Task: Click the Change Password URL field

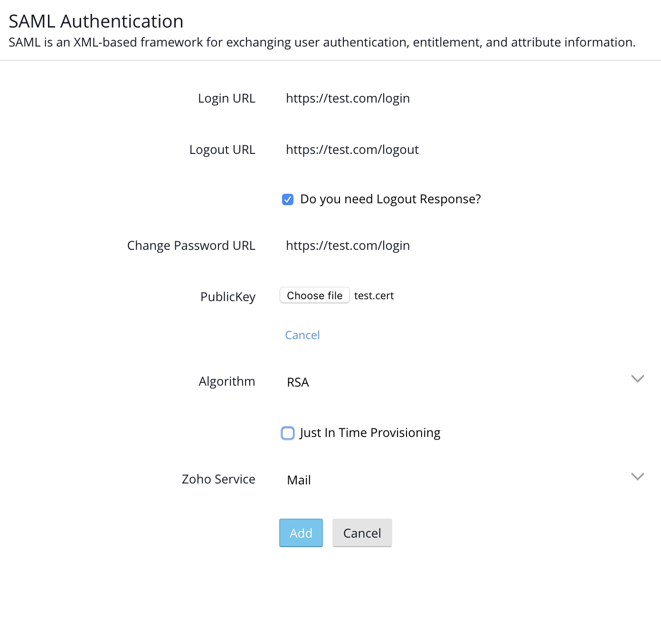Action: point(427,246)
